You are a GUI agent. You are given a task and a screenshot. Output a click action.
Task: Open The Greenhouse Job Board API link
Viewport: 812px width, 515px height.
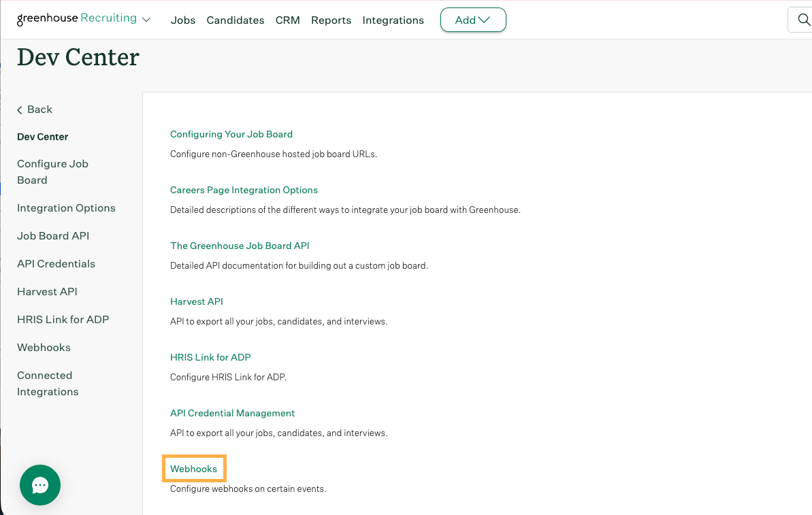[240, 246]
